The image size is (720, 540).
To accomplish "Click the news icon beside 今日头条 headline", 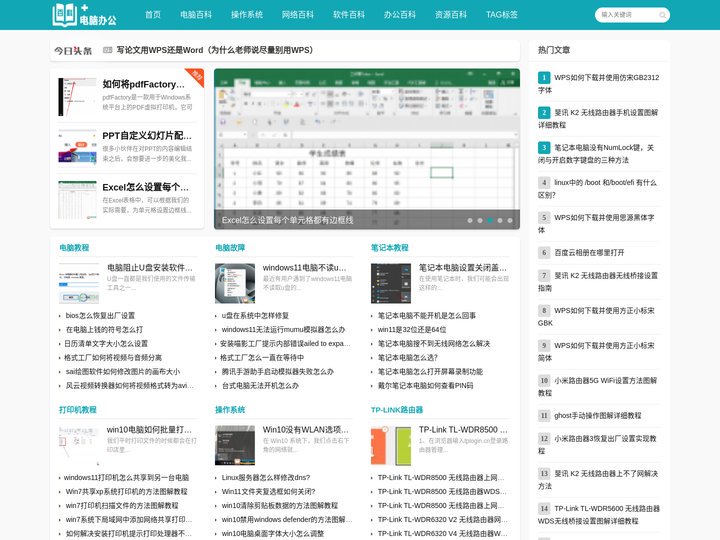I will 107,50.
